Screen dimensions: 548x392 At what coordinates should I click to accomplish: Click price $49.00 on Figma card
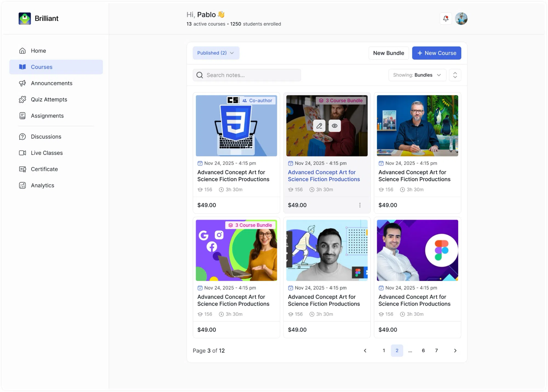(x=388, y=330)
